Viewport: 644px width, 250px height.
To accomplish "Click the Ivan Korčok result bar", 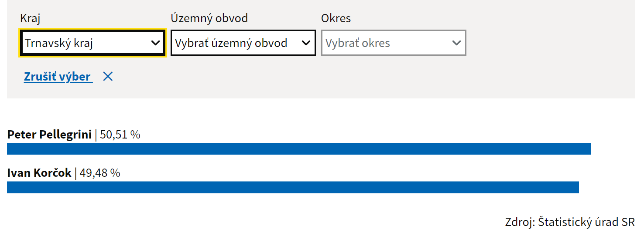I will tap(293, 187).
